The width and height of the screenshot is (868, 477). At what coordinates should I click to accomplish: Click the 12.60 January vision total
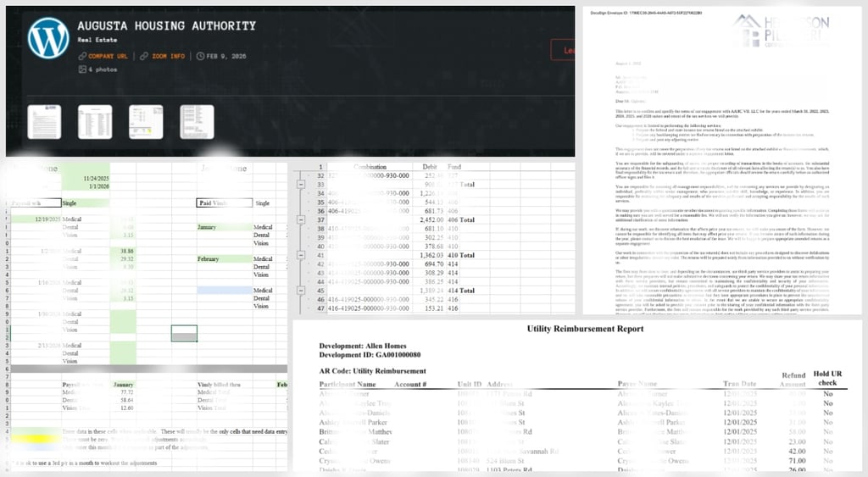pos(123,408)
